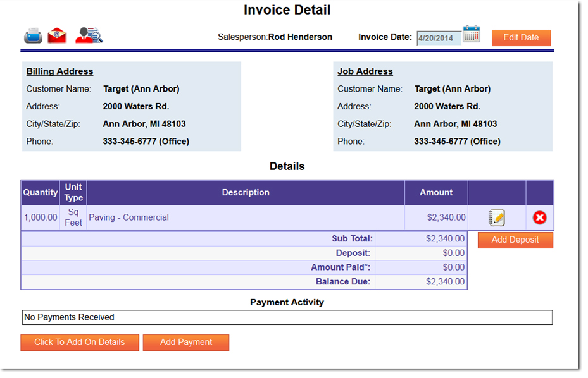
Task: Click the Balance Due label
Action: 343,282
